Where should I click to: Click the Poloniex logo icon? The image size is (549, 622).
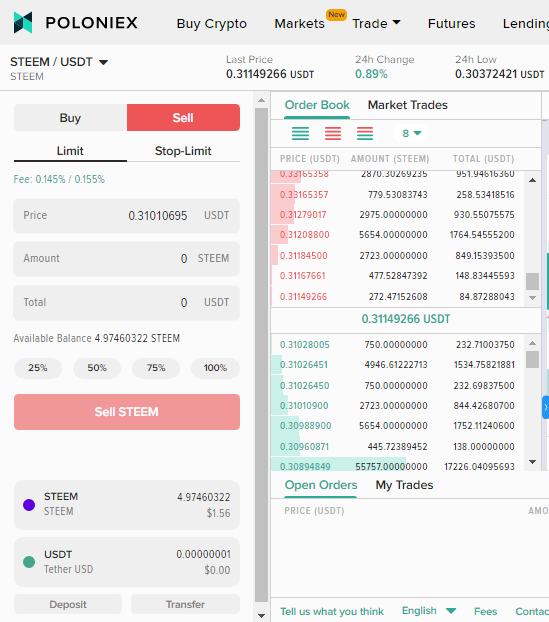coord(23,23)
